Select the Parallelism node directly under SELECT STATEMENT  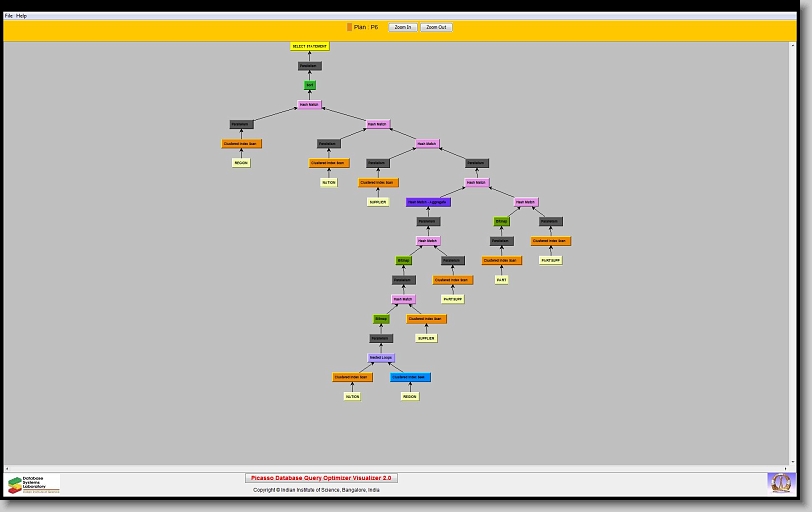pos(310,66)
